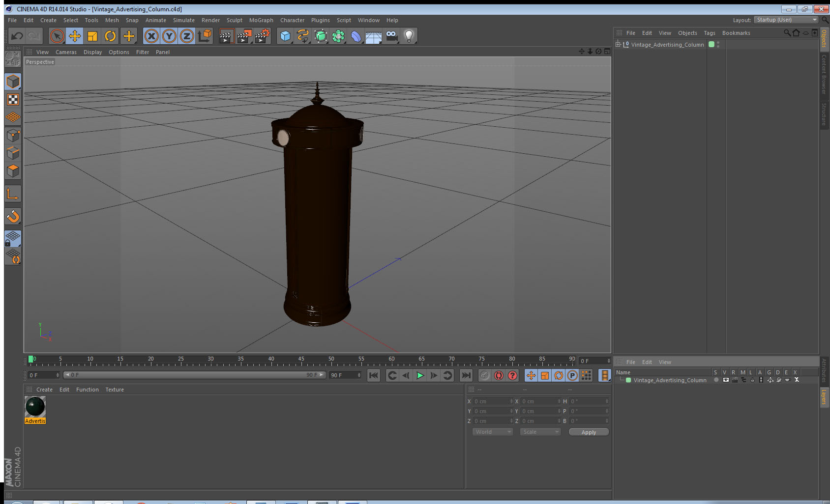
Task: Open the spline pen tools
Action: [303, 36]
